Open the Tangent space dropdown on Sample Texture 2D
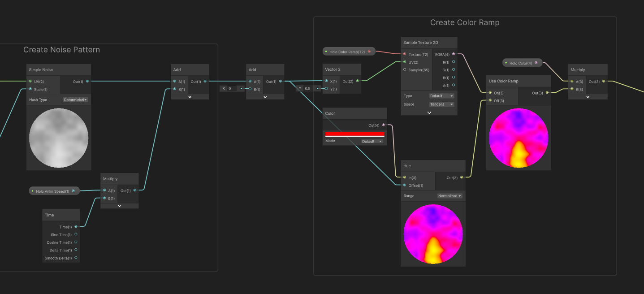The width and height of the screenshot is (644, 294). click(x=442, y=104)
